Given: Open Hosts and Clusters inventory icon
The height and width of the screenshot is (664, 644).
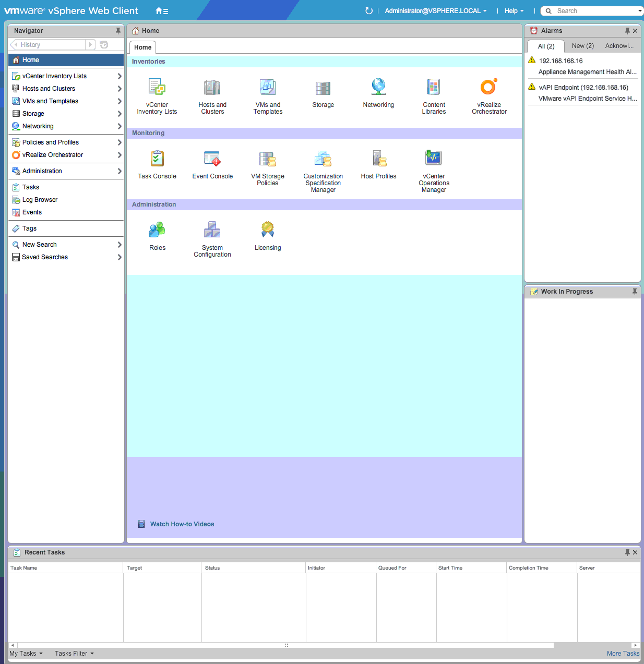Looking at the screenshot, I should point(212,88).
